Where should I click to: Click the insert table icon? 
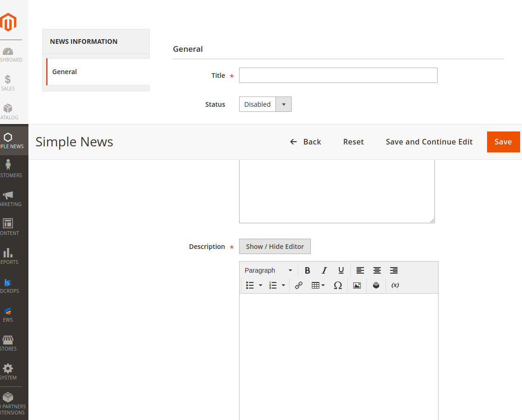(316, 285)
